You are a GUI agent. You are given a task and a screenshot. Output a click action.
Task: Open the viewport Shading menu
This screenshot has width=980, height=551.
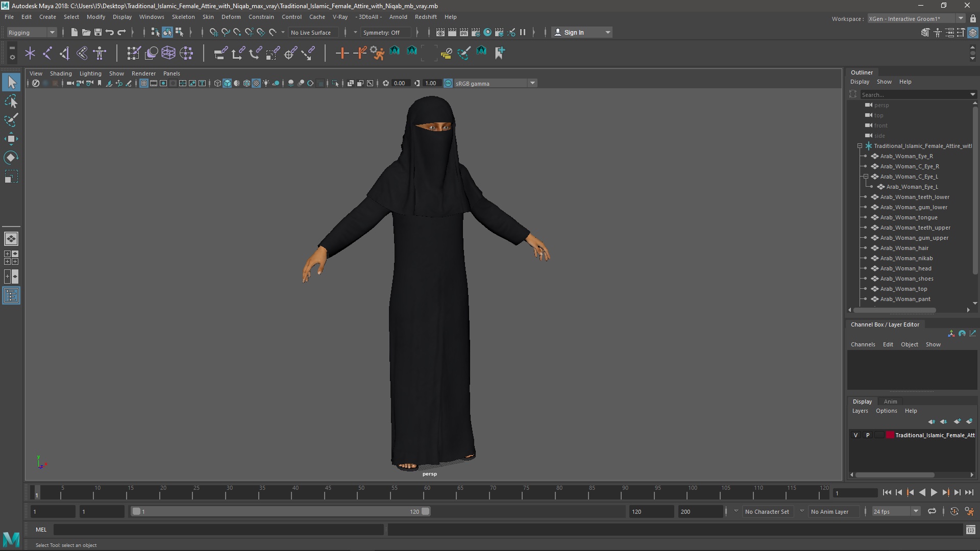(x=61, y=73)
